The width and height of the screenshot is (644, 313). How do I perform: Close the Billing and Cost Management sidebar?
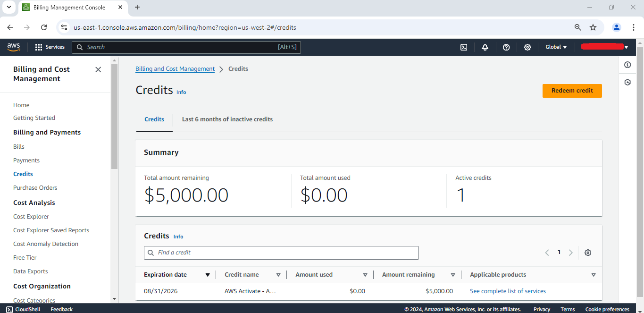98,69
